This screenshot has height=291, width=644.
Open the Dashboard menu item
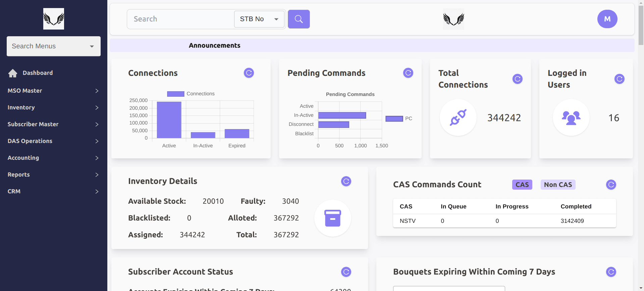click(x=38, y=73)
